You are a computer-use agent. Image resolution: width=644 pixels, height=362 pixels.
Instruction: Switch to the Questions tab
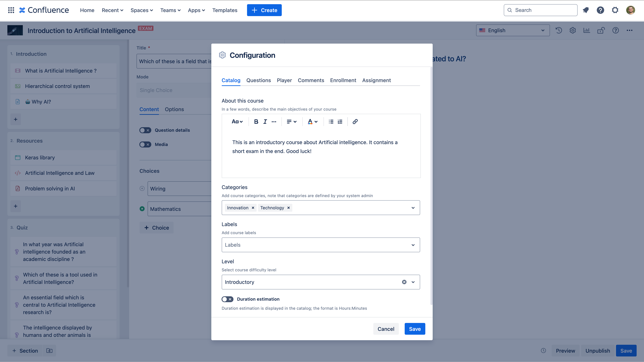click(x=258, y=80)
